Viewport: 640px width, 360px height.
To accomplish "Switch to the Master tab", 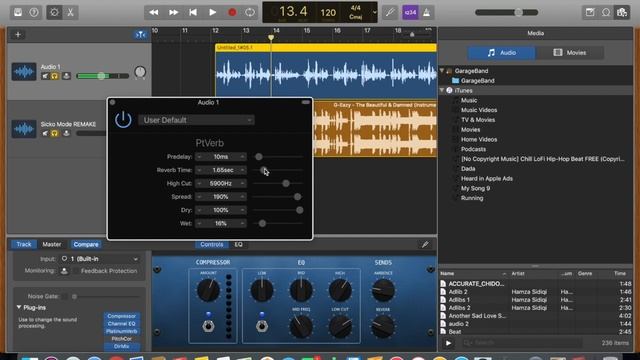I will click(52, 244).
